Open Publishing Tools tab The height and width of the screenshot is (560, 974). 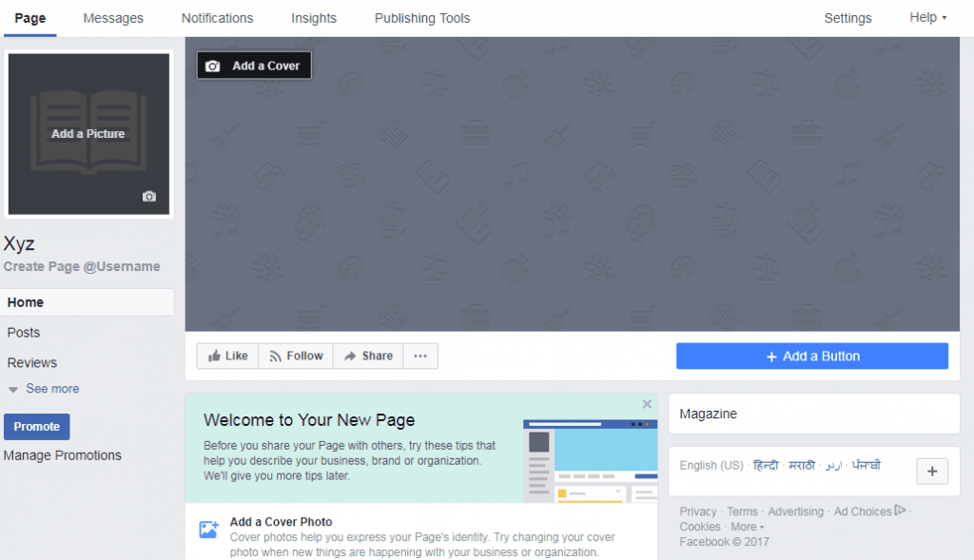[422, 18]
